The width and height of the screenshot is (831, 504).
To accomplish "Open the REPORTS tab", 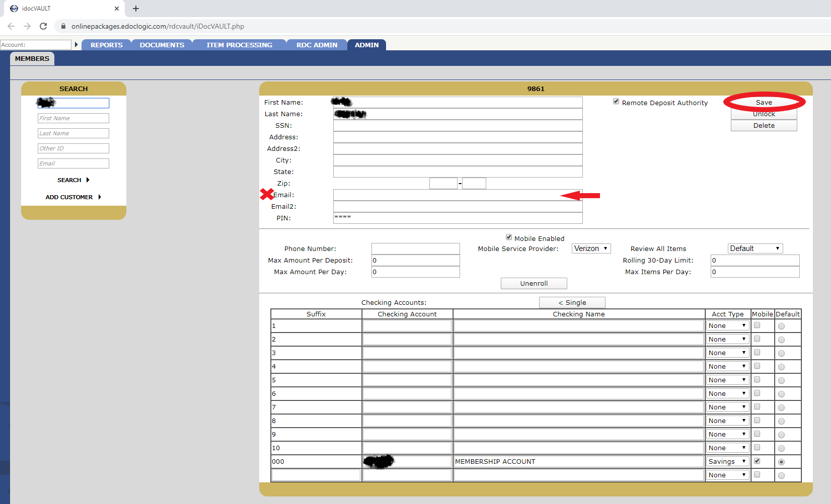I will click(107, 45).
